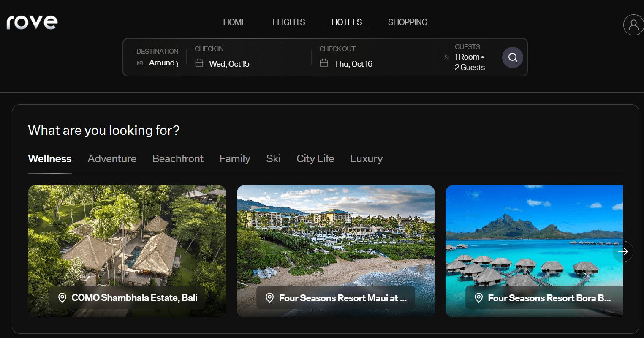Click the check-in calendar icon
Image resolution: width=644 pixels, height=338 pixels.
(x=199, y=63)
